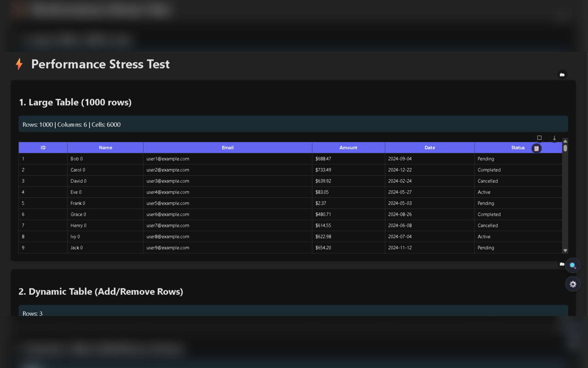Click Cancelled status in David 0 row
This screenshot has width=588, height=368.
click(x=518, y=181)
